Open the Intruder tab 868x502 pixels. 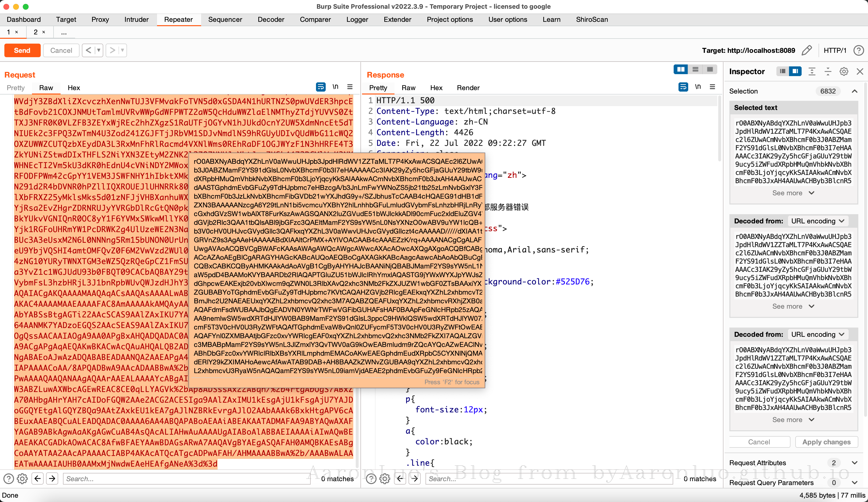pyautogui.click(x=136, y=19)
